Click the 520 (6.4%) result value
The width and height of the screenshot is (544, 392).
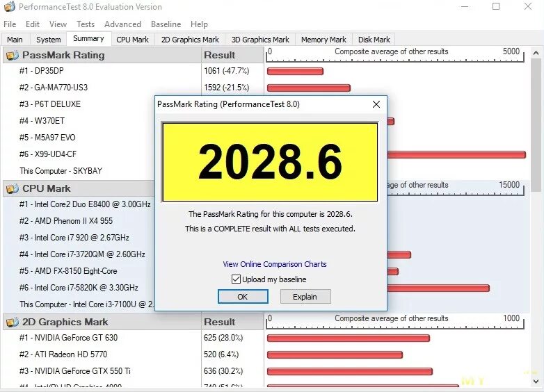click(221, 354)
